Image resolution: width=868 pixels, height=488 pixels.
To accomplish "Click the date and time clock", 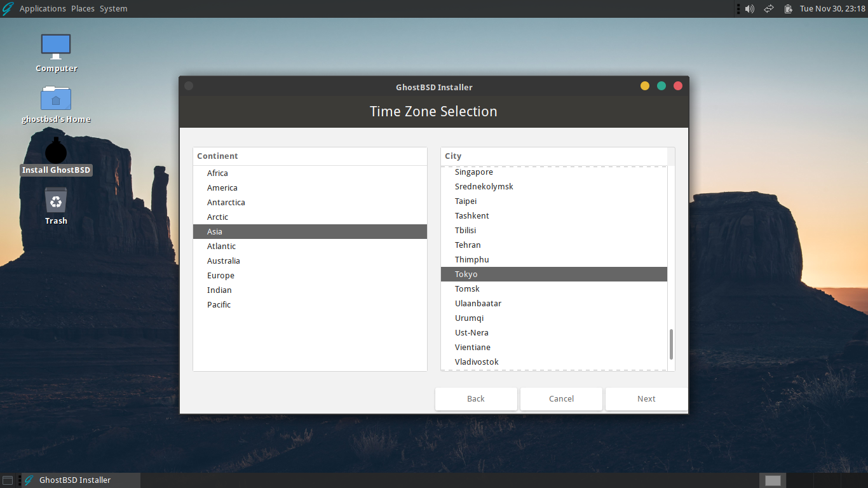I will 832,9.
